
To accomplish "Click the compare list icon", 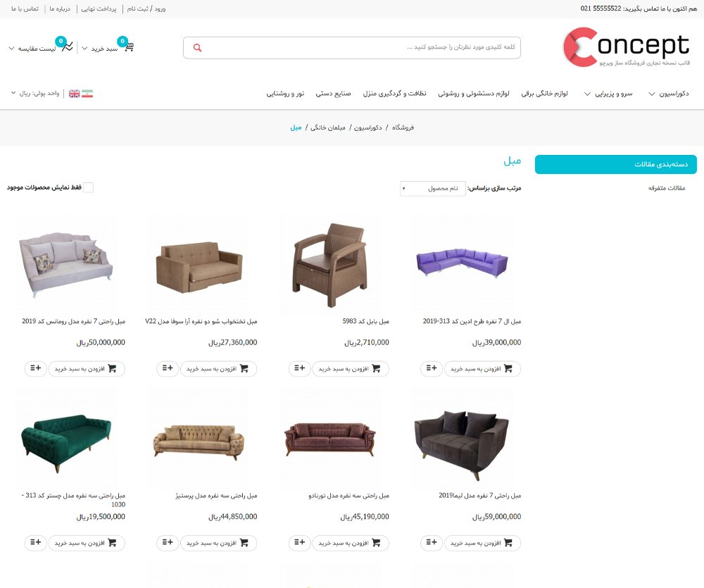I will coord(68,46).
